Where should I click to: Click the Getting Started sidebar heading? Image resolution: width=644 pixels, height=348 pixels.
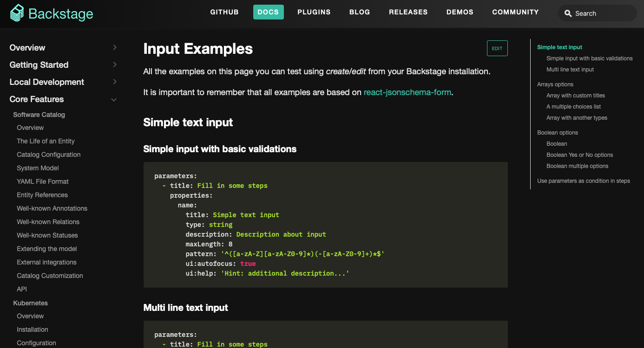[x=39, y=65]
